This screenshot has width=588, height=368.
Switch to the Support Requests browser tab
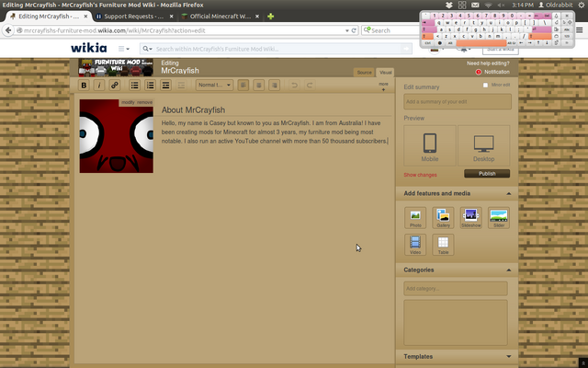tap(134, 17)
